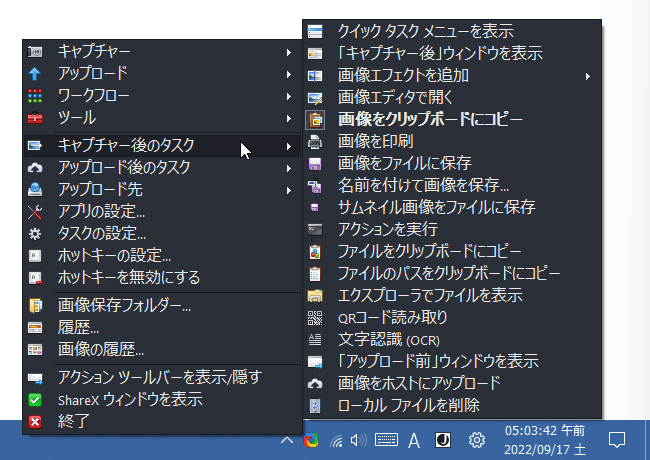Choose 終了 to exit ShareX
The width and height of the screenshot is (650, 460).
click(162, 422)
